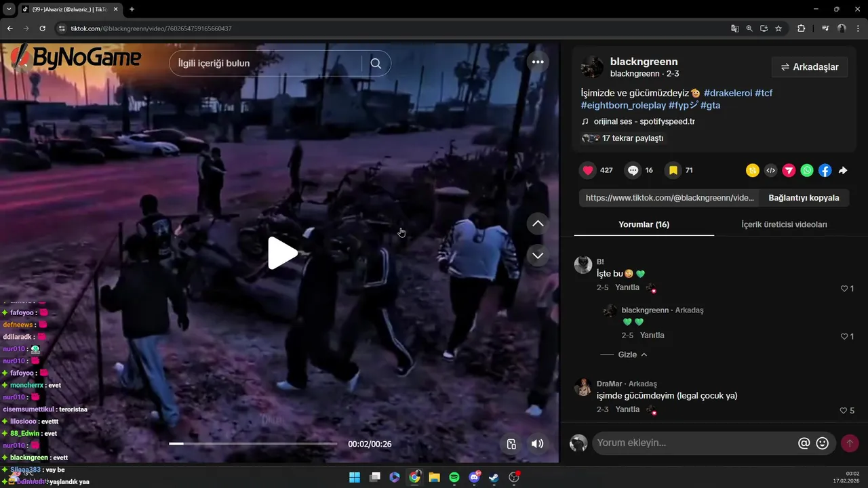Open DraMar's profile avatar
This screenshot has height=488, width=868.
583,387
